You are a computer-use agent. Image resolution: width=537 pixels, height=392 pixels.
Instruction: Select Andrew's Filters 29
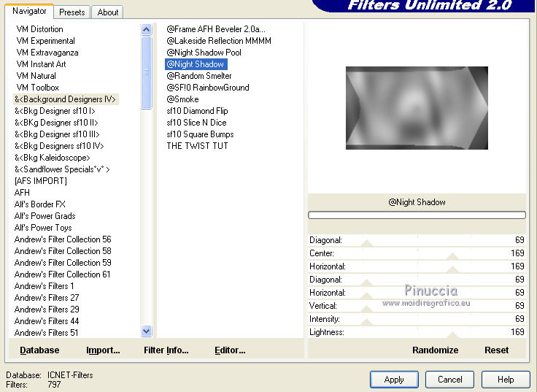[x=47, y=309]
